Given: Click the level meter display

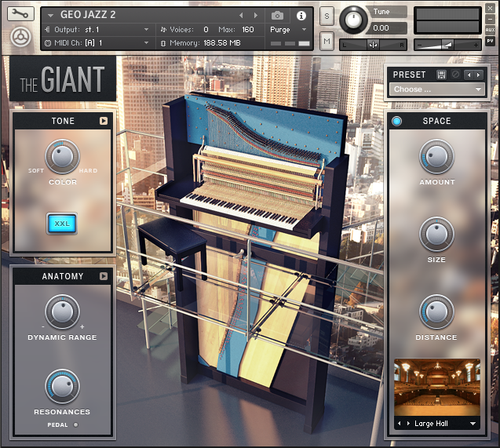Looking at the screenshot, I should point(447,20).
